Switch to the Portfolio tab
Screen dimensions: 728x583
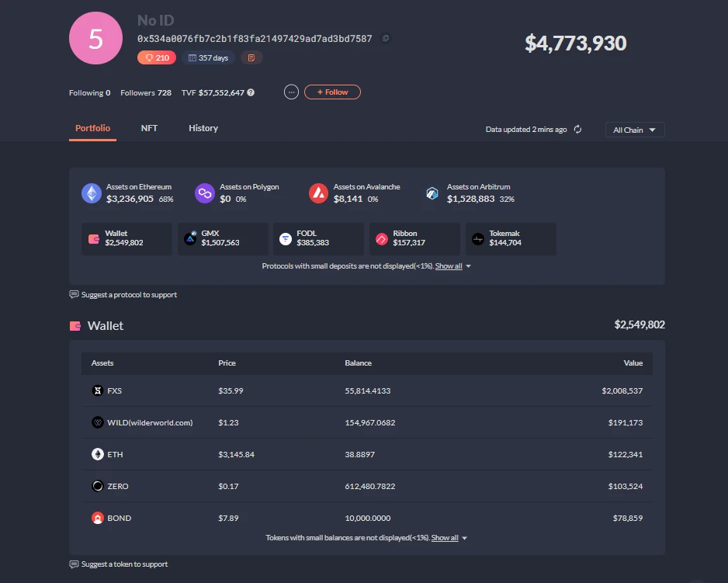pos(93,128)
